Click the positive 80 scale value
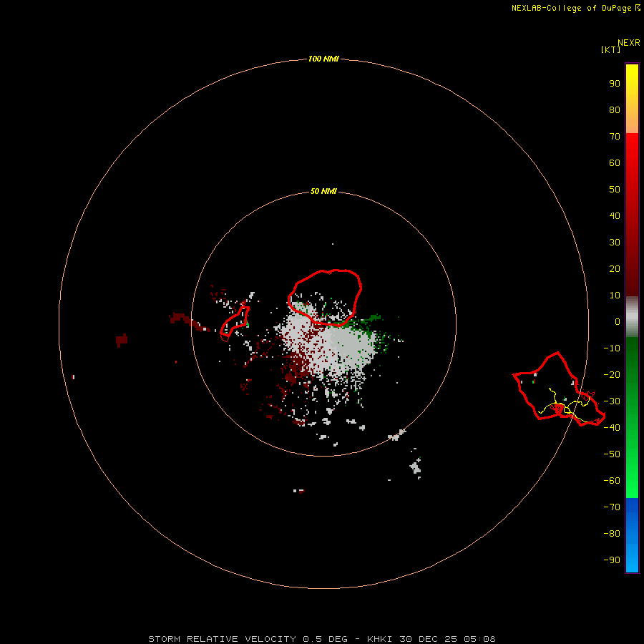This screenshot has width=644, height=644. tap(615, 109)
